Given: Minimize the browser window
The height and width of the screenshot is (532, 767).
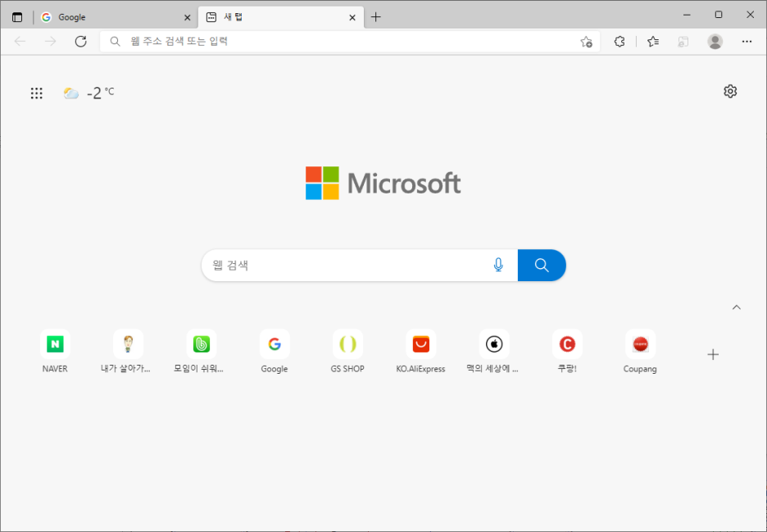Looking at the screenshot, I should pos(687,15).
